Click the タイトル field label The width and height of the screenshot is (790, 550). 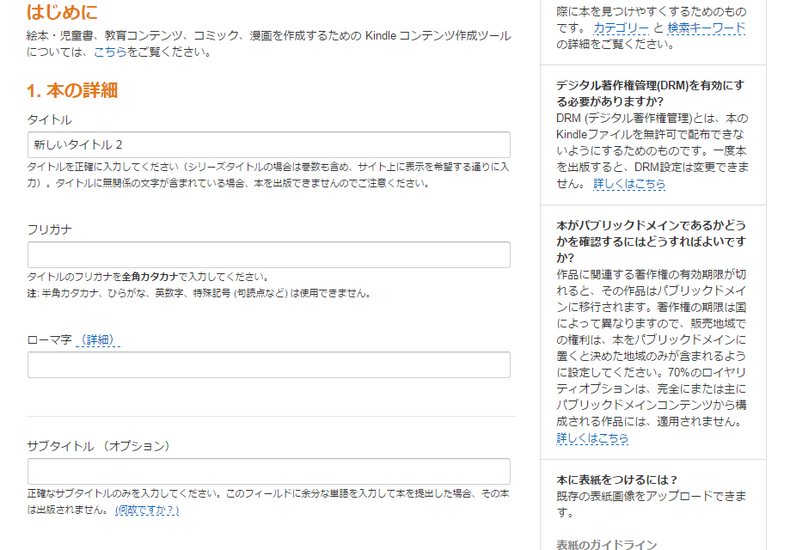pos(49,120)
